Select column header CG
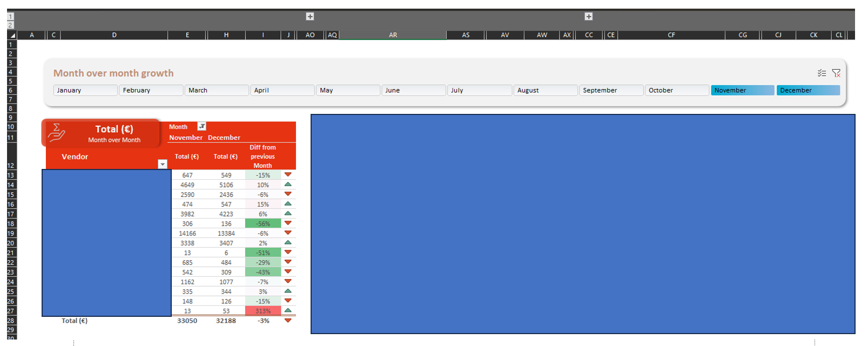Screen dimensions: 868x346 (743, 35)
